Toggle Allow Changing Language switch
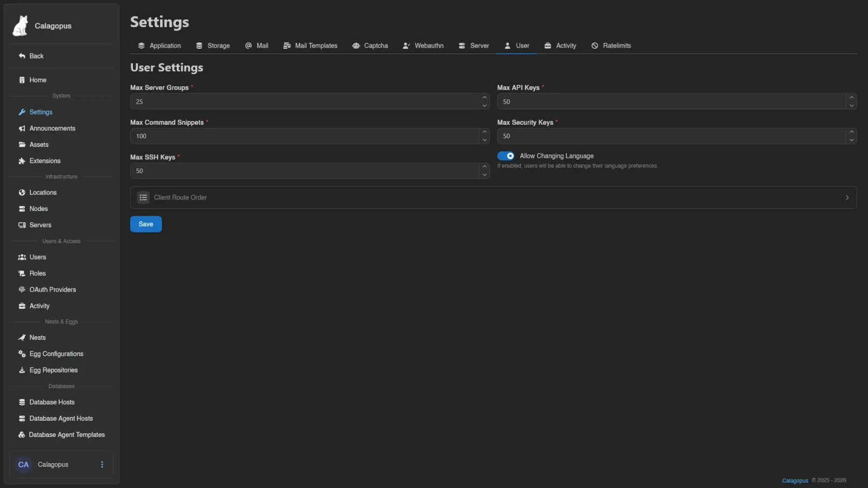The height and width of the screenshot is (488, 868). click(506, 156)
